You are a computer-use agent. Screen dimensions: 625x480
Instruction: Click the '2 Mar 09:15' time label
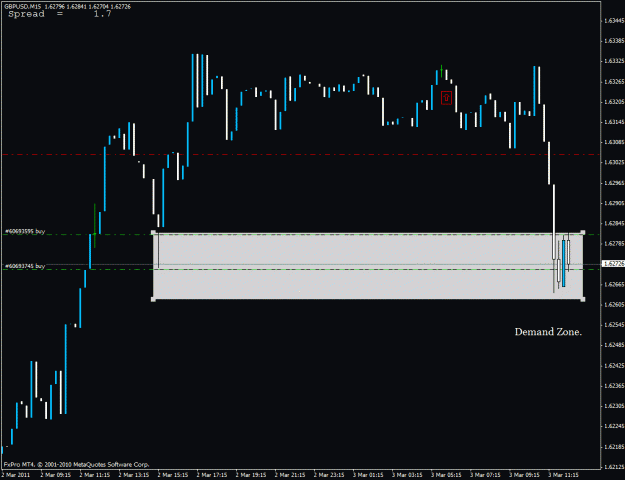pyautogui.click(x=55, y=475)
